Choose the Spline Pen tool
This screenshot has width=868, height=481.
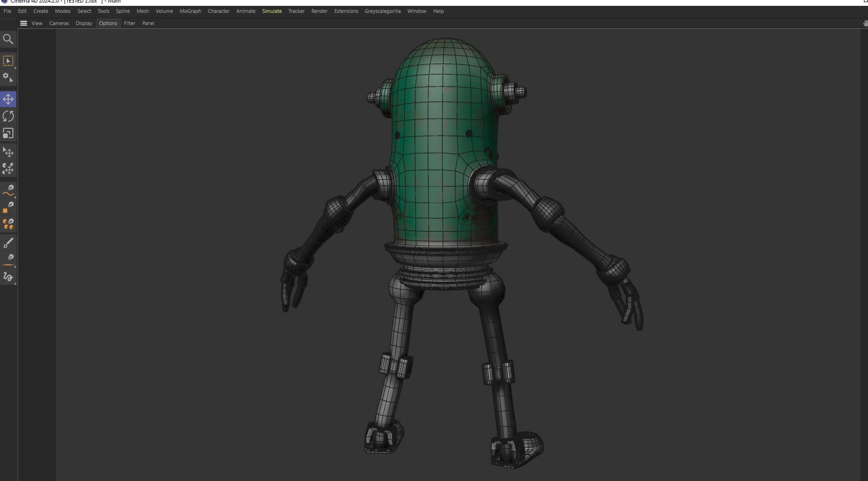coord(8,190)
